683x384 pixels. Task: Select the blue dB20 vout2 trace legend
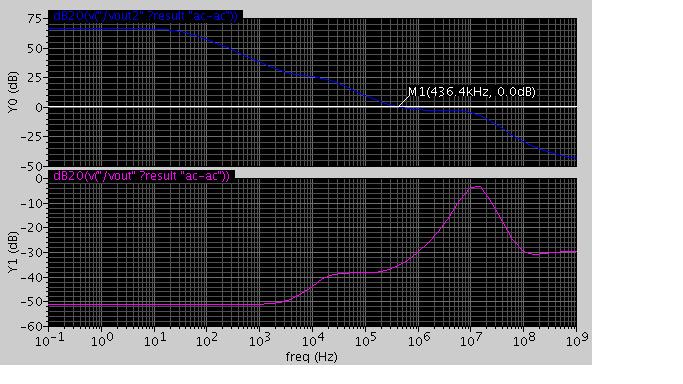click(x=145, y=16)
